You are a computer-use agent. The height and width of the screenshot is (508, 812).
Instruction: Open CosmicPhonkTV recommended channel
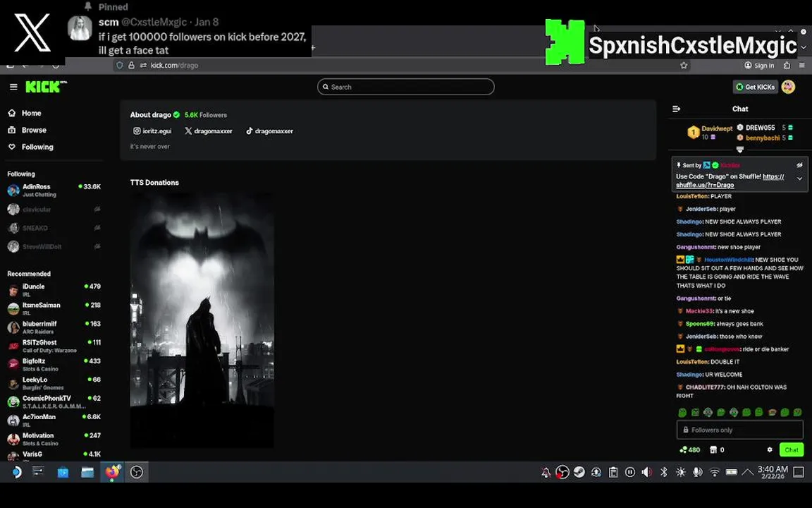pos(54,402)
